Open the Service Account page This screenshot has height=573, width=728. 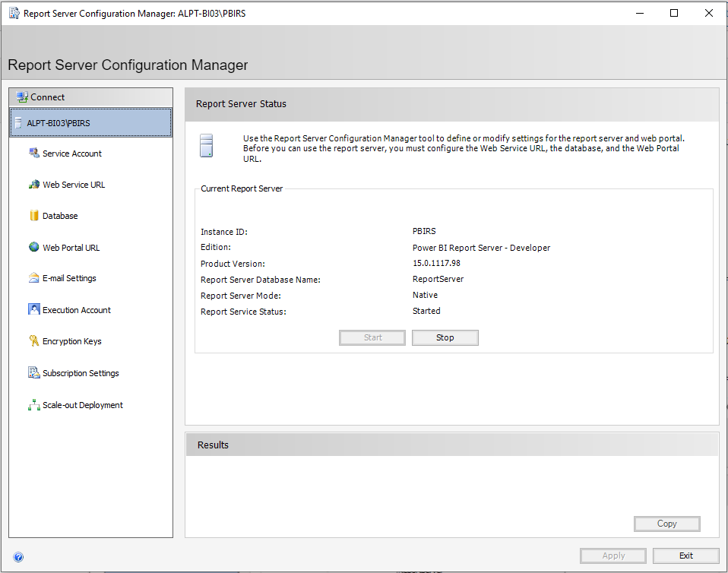click(72, 154)
